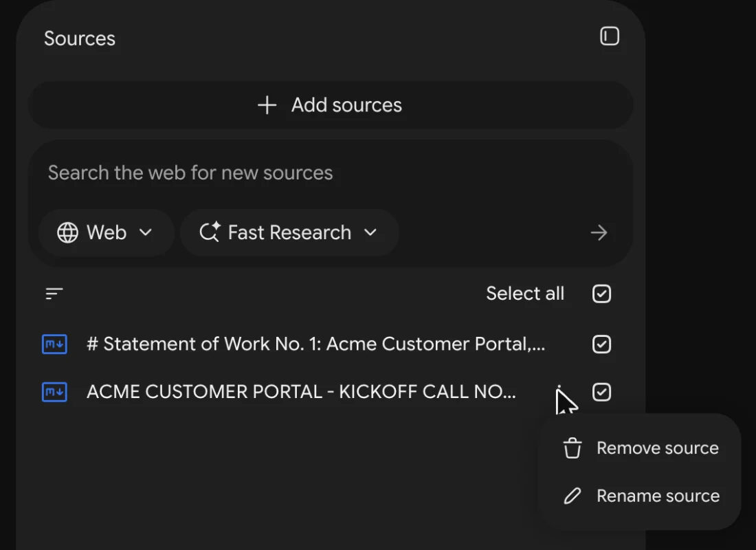Choose Rename source from the context menu
756x550 pixels.
tap(641, 496)
